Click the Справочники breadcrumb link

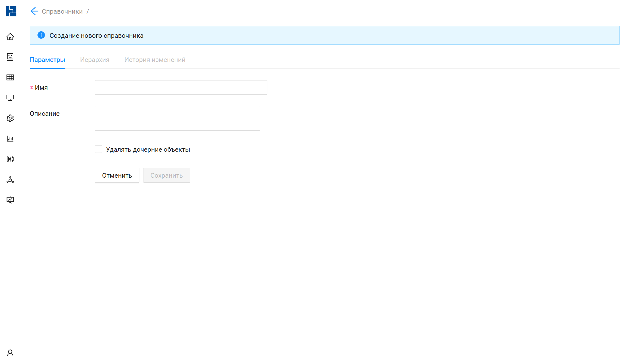coord(62,11)
